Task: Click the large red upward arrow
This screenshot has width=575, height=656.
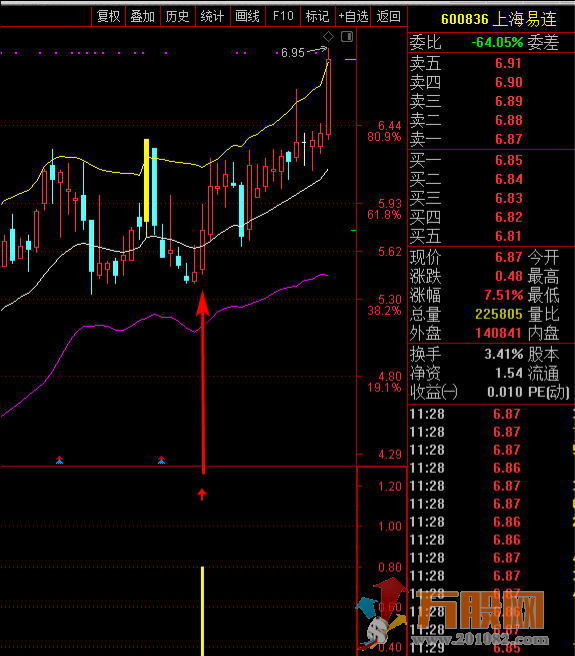Action: (x=203, y=382)
